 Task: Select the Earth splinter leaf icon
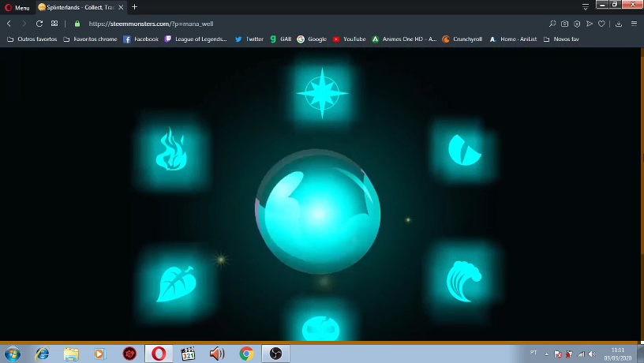(176, 284)
